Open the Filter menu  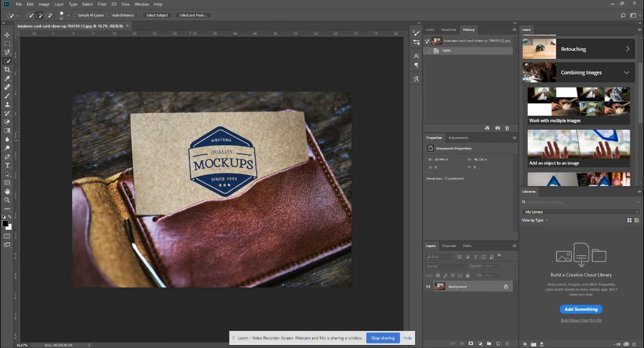pos(102,4)
